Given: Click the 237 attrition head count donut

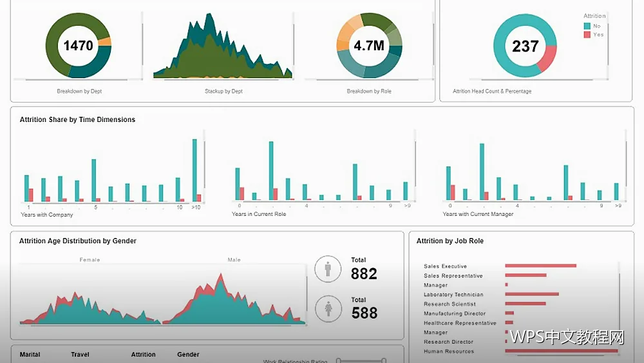Looking at the screenshot, I should pos(525,46).
